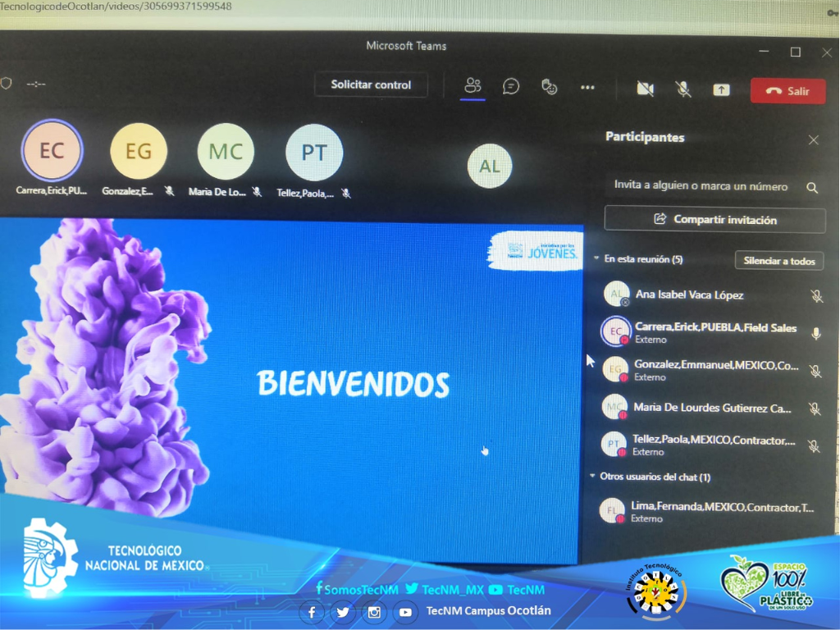Toggle the microphone mute icon in toolbar

(x=683, y=89)
